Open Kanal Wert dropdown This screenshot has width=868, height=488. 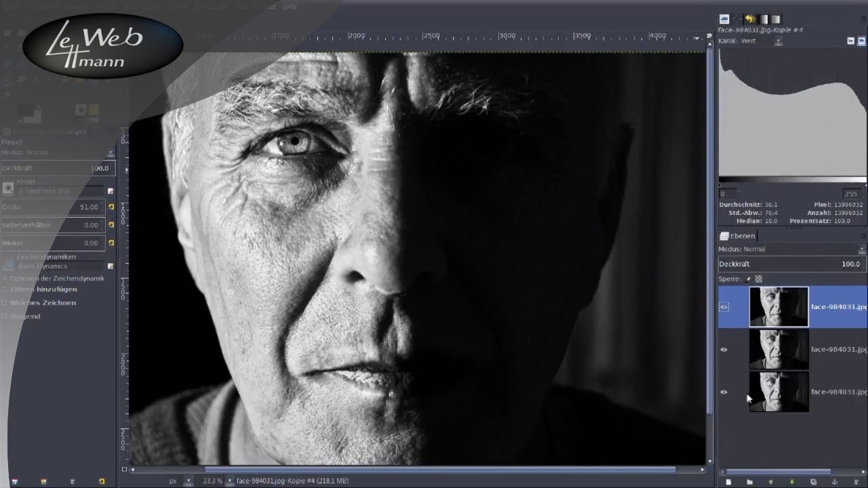(778, 41)
